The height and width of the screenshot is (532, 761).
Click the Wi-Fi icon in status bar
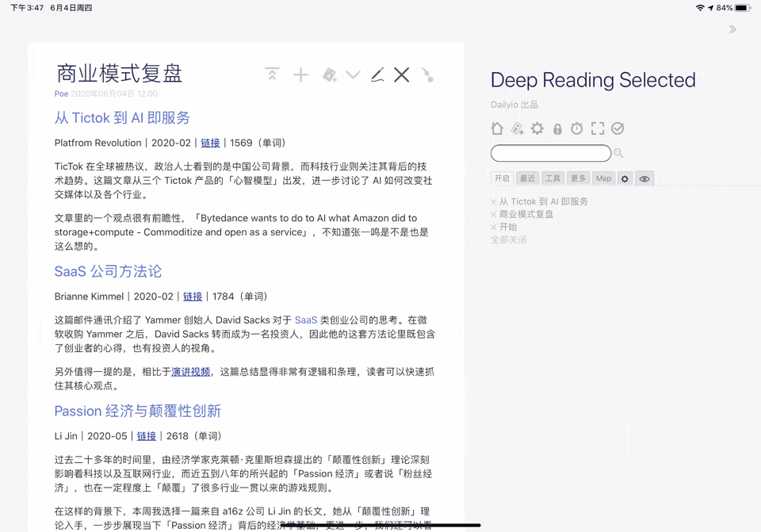(700, 8)
